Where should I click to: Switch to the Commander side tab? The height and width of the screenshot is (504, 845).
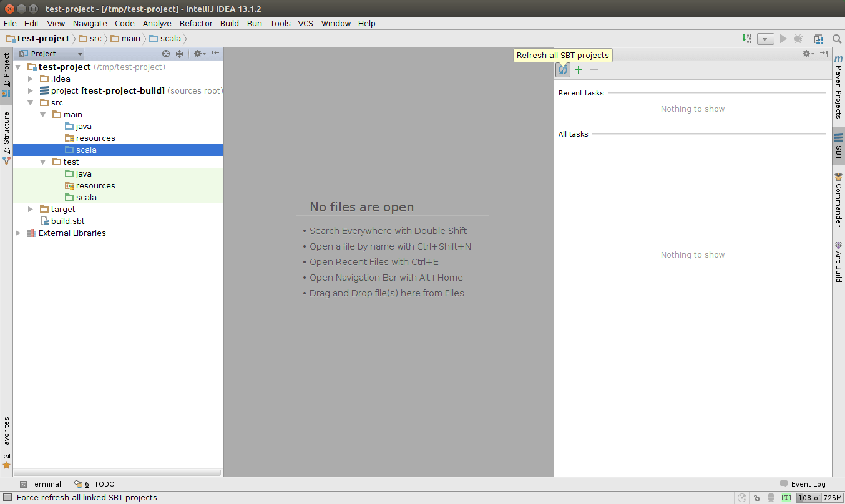pyautogui.click(x=839, y=200)
